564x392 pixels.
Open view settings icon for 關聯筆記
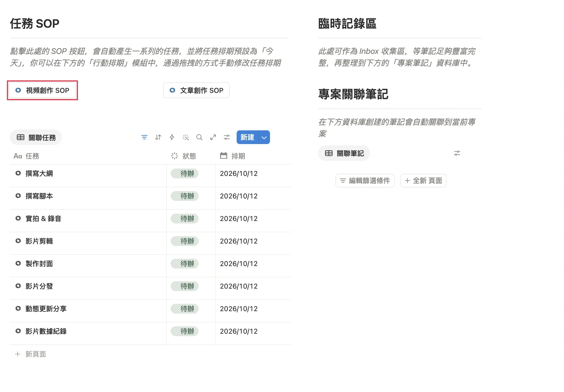(457, 153)
